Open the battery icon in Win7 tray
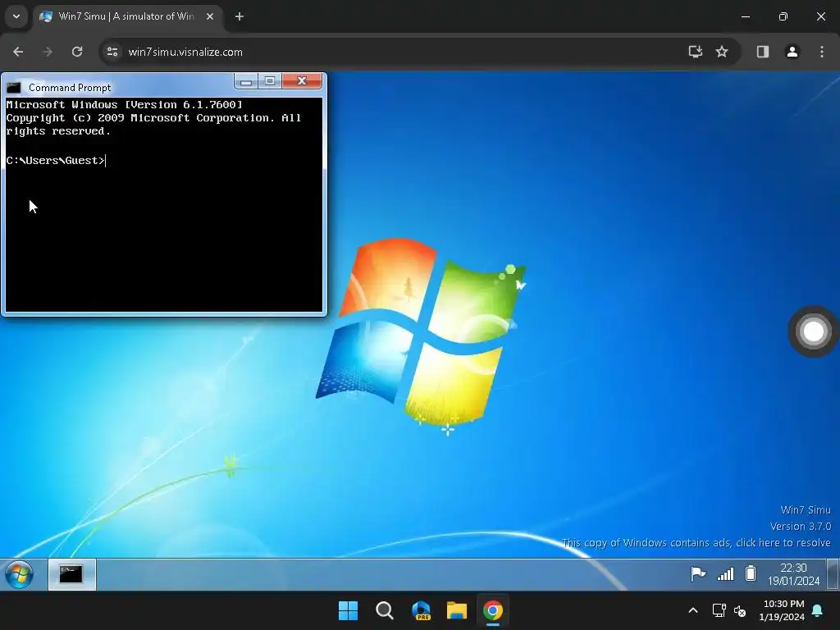 coord(751,573)
